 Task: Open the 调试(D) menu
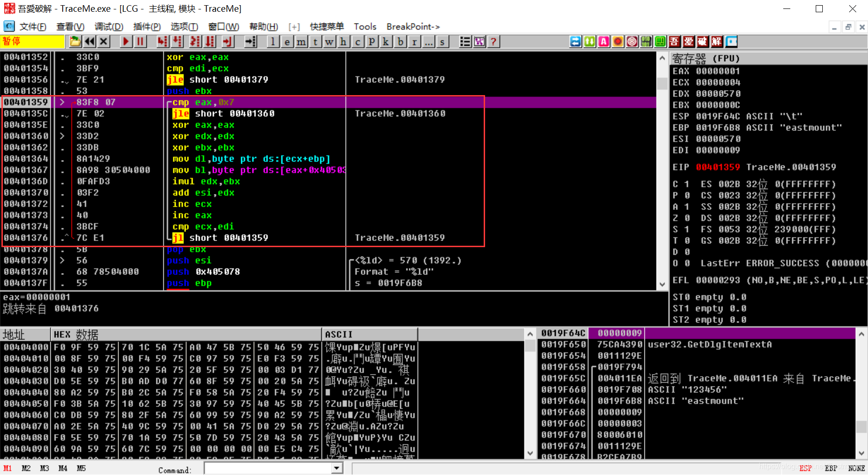(x=109, y=27)
